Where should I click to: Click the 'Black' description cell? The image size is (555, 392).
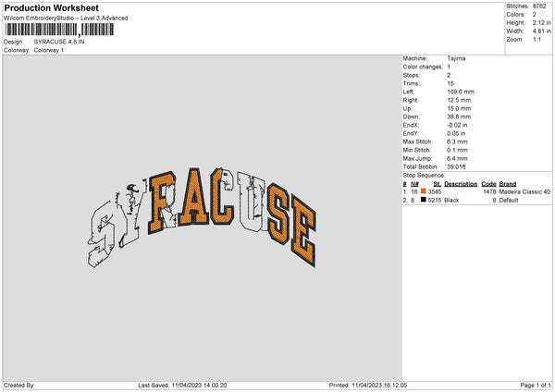451,201
